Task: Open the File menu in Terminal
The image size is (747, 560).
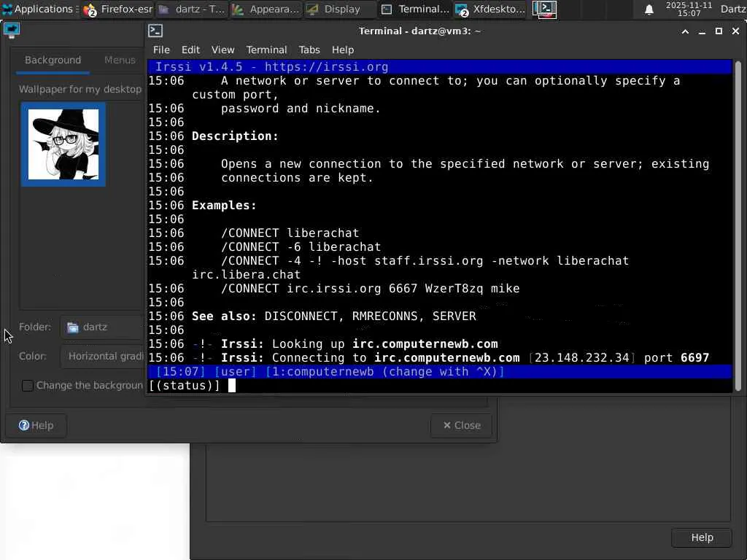Action: [161, 50]
